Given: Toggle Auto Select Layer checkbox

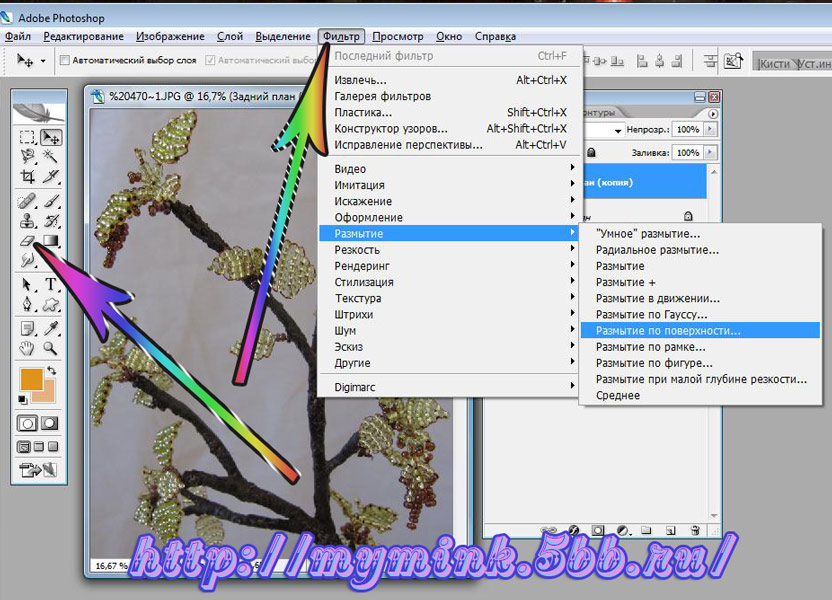Looking at the screenshot, I should click(64, 60).
